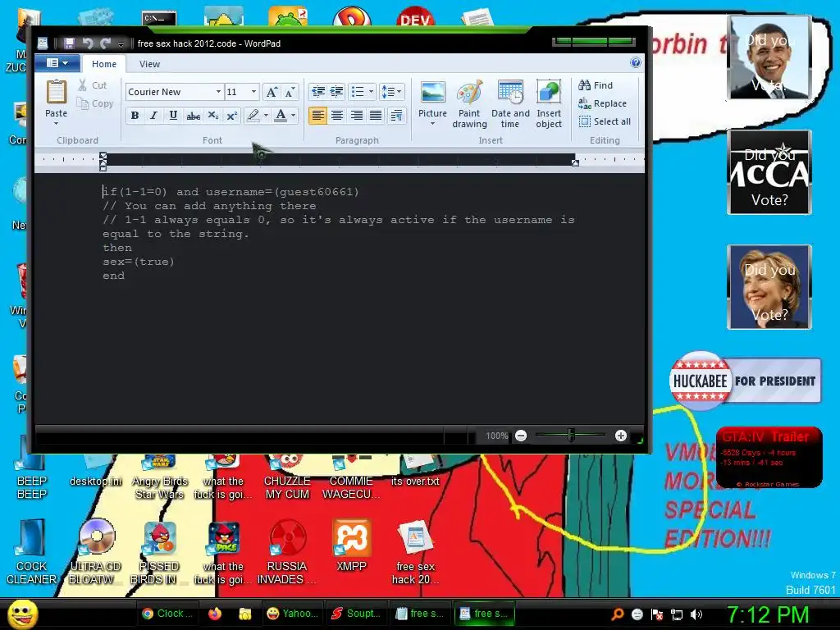840x630 pixels.
Task: Insert a Paint drawing
Action: 469,104
